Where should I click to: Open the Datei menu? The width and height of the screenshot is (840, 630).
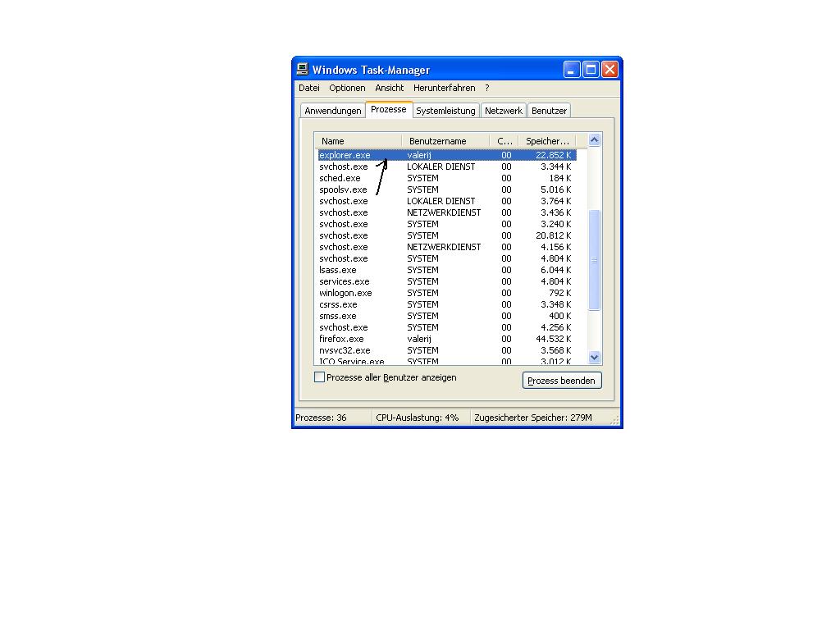click(x=309, y=88)
